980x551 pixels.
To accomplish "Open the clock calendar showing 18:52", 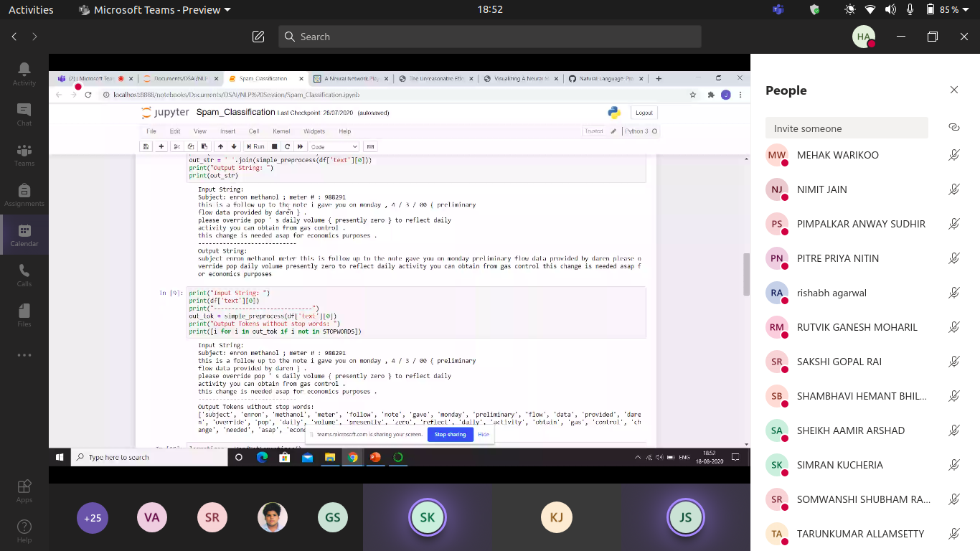I will point(489,10).
